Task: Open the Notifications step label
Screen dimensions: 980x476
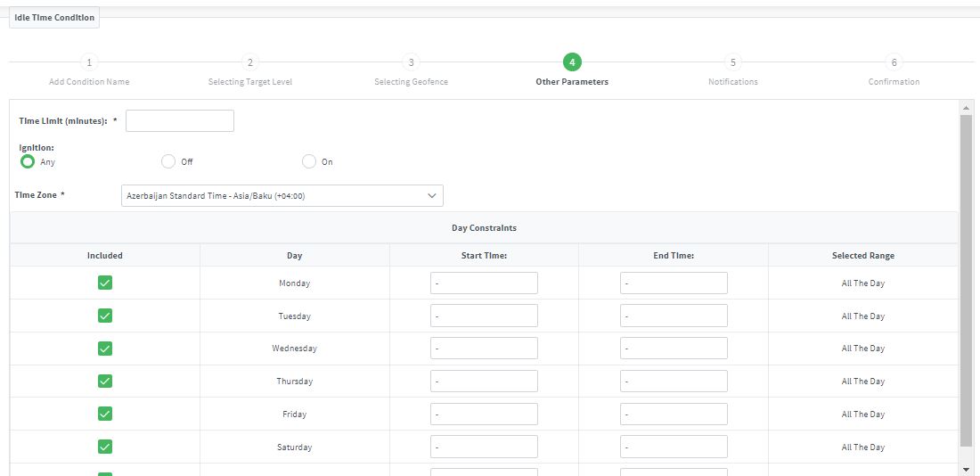Action: pos(733,82)
